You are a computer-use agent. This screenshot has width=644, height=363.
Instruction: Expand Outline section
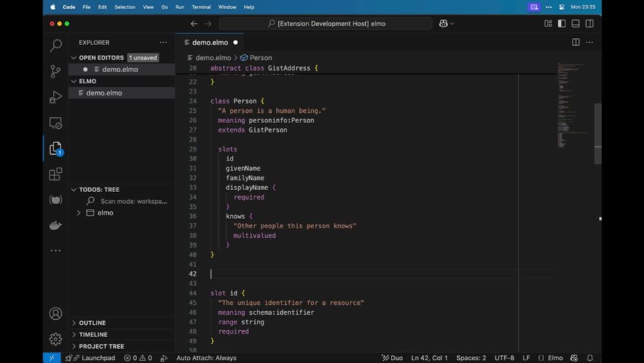pos(73,323)
